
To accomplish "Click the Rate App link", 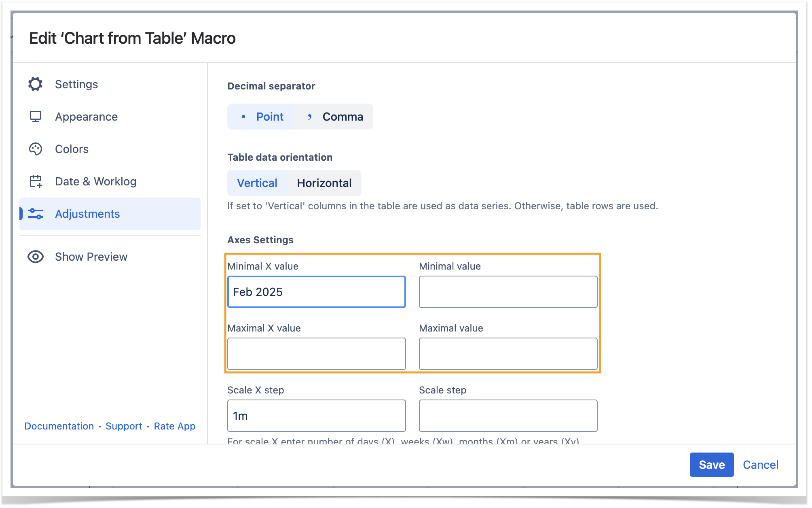I will click(175, 426).
